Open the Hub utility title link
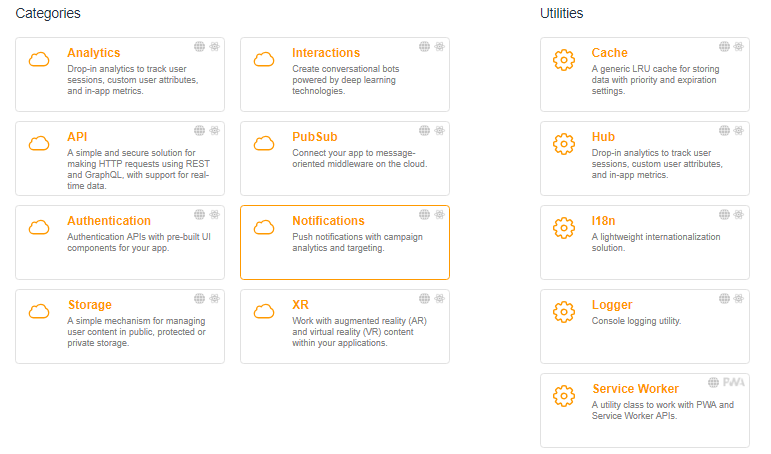 (603, 137)
